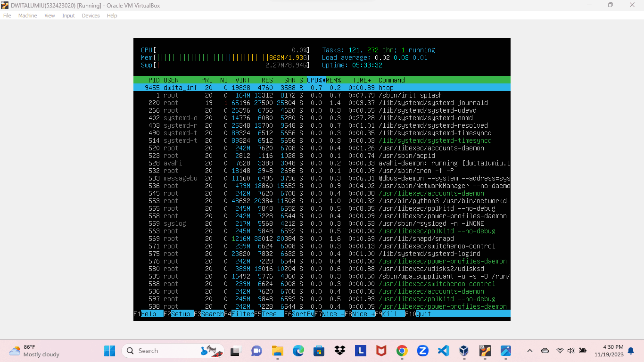Click the volume speaker tray icon
Image resolution: width=644 pixels, height=362 pixels.
(571, 351)
